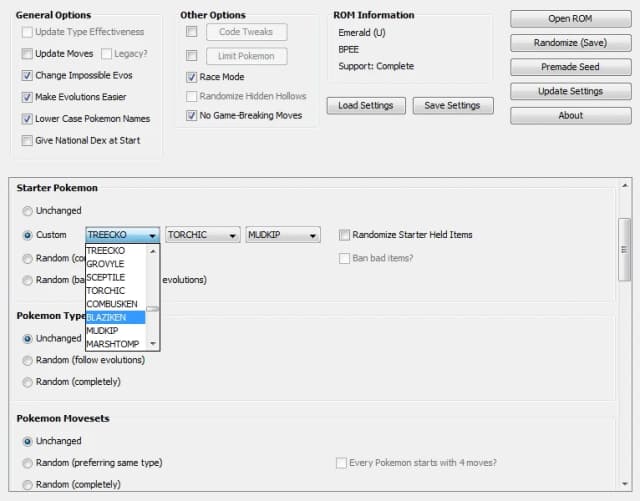Open the TORCHIC starter dropdown
640x501 pixels.
(202, 235)
